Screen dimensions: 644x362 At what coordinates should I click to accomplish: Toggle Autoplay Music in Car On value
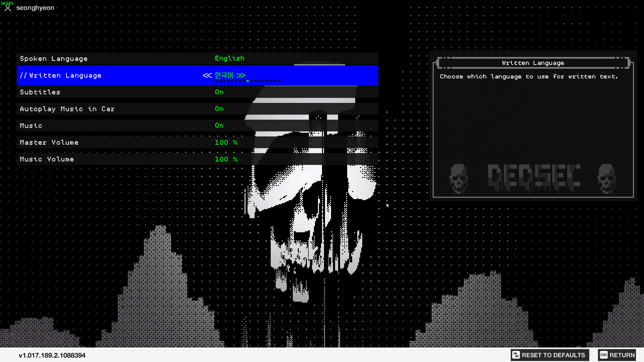coord(219,109)
